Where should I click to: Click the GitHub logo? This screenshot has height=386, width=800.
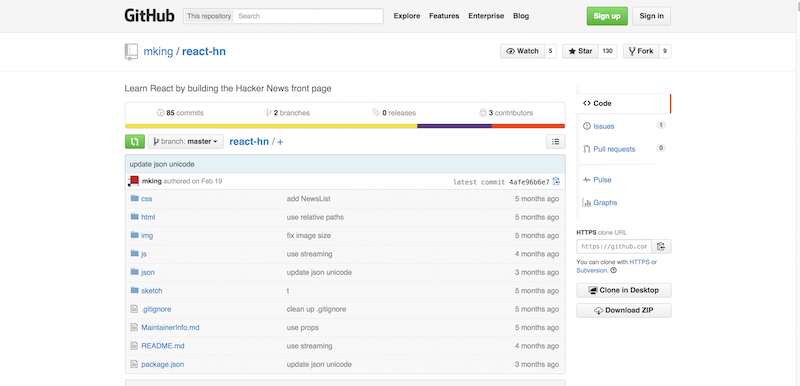coord(149,15)
